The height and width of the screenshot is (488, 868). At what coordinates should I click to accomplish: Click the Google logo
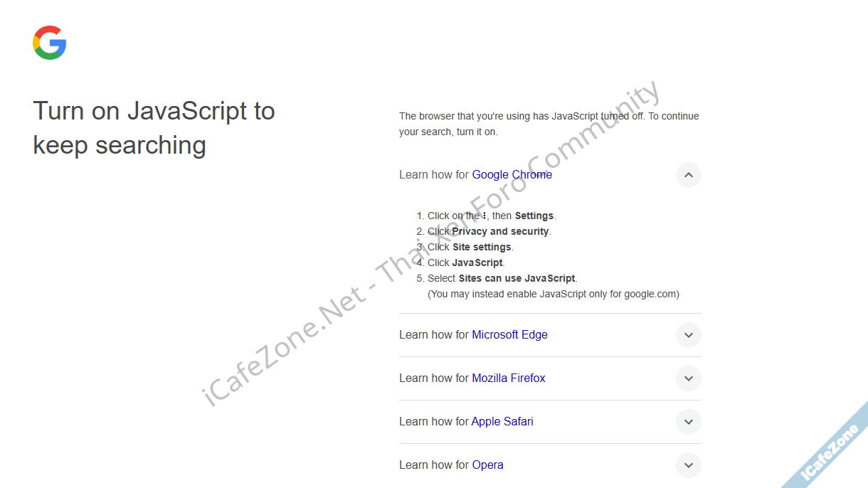tap(50, 43)
